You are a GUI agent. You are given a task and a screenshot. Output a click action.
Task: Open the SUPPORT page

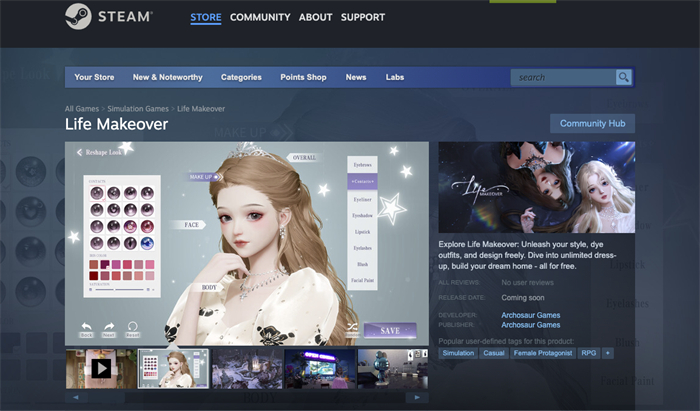363,17
